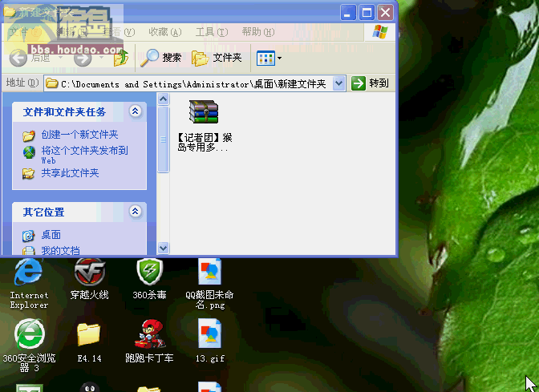Click the share folder icon
This screenshot has width=539, height=392.
[28, 173]
